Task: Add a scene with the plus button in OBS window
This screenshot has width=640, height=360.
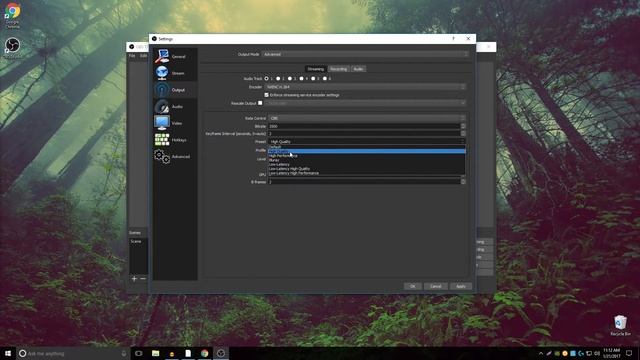Action: pos(134,279)
